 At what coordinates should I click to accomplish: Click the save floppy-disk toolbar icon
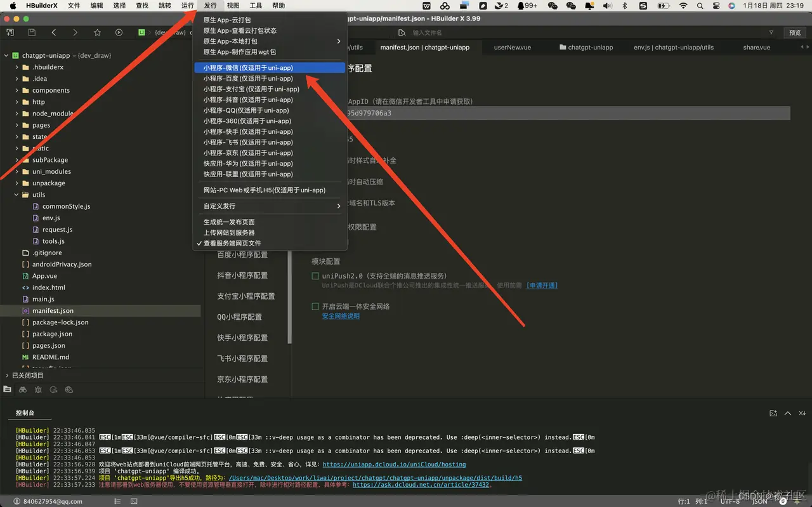coord(32,32)
